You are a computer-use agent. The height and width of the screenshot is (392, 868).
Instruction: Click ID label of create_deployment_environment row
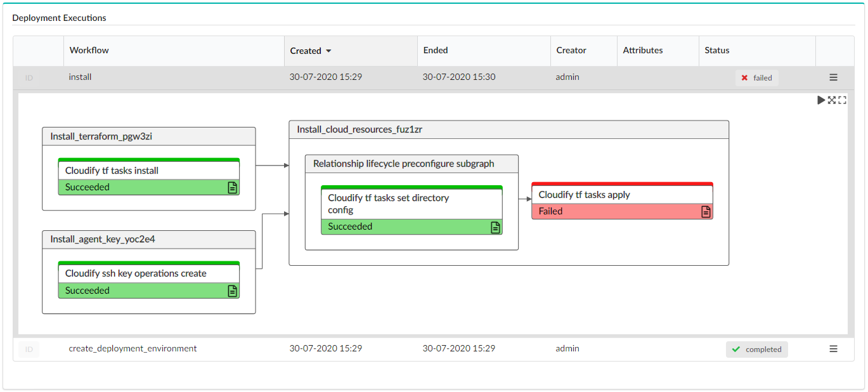click(29, 350)
